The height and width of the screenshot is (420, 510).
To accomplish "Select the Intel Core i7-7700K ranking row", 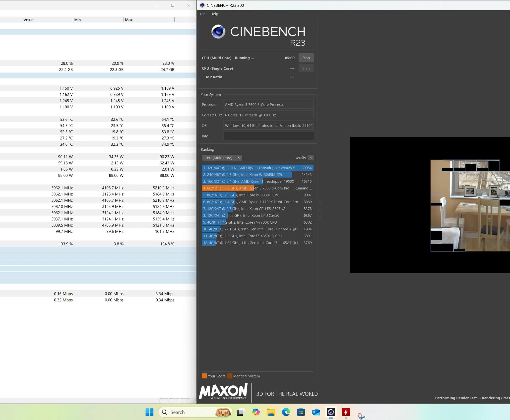I will [x=257, y=222].
